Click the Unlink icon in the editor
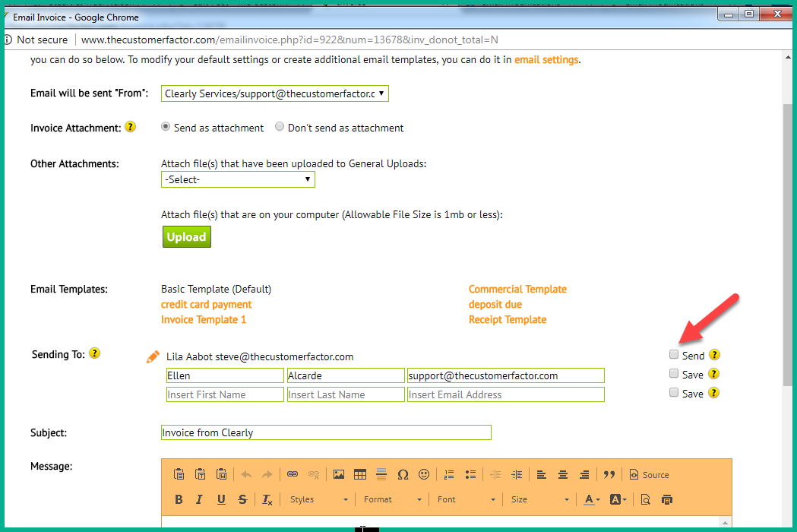This screenshot has height=532, width=797. [314, 474]
